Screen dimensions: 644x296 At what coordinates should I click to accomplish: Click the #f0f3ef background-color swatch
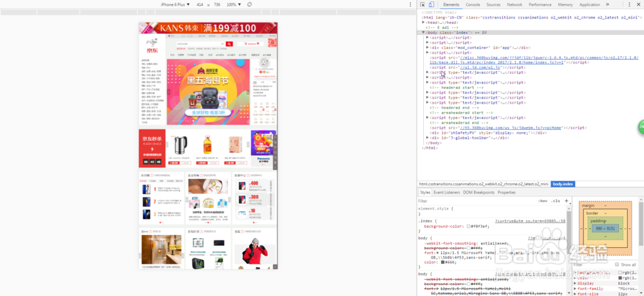coord(469,227)
